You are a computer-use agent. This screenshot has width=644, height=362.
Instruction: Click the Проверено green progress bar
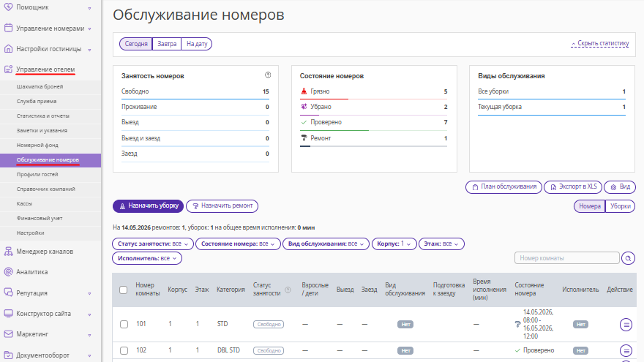334,130
